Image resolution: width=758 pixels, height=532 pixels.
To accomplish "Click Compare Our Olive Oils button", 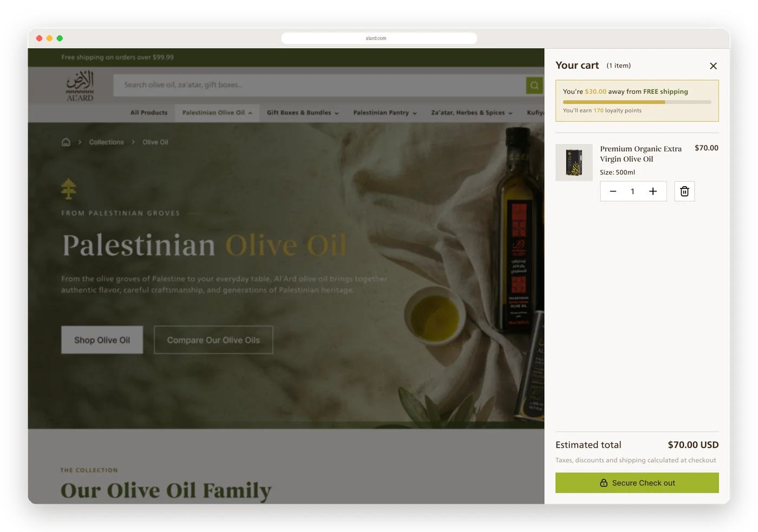I will click(213, 340).
